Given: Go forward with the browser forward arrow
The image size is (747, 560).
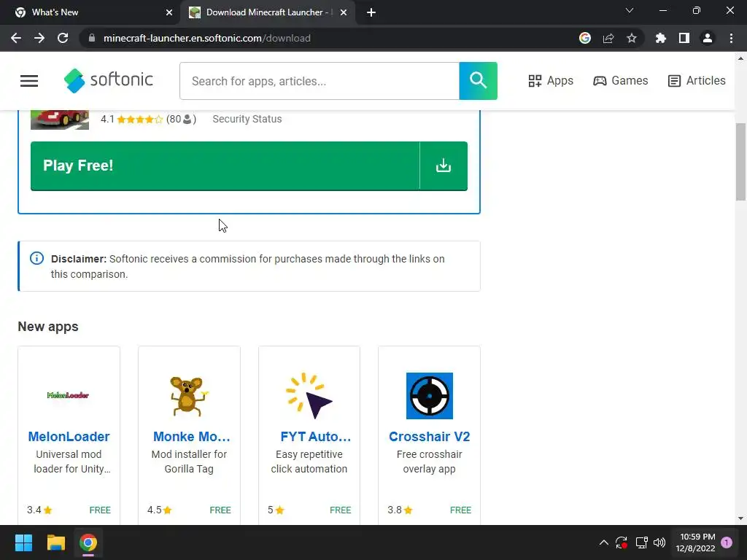Looking at the screenshot, I should tap(39, 38).
